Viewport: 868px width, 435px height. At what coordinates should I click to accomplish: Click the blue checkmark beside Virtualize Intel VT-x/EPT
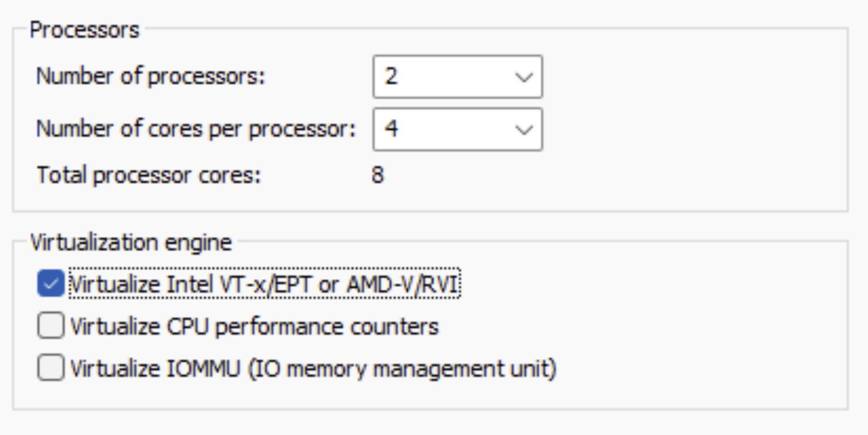51,284
